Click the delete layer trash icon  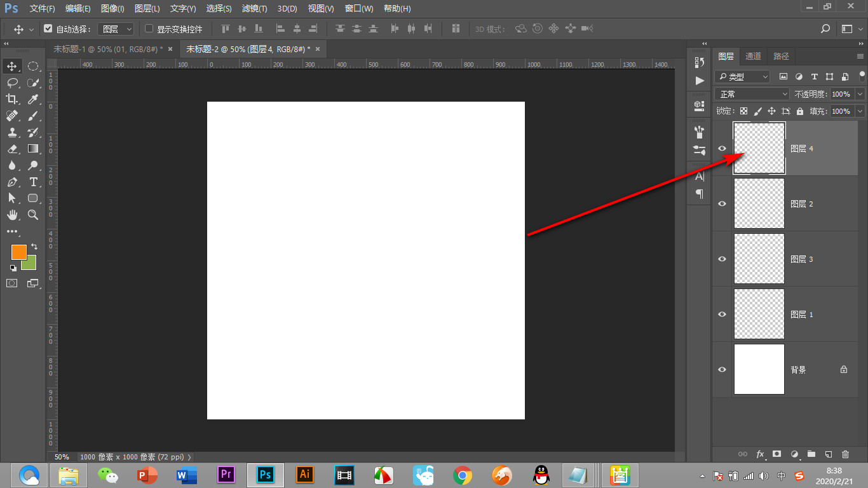pos(845,454)
